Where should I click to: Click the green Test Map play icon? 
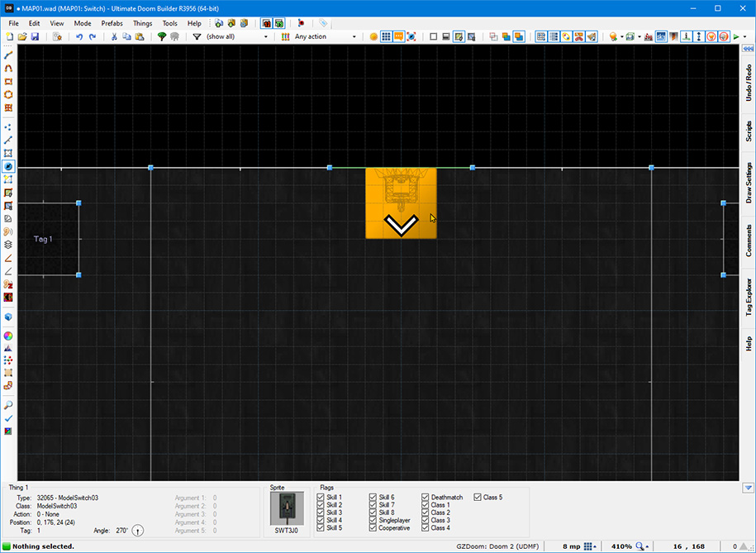point(735,36)
